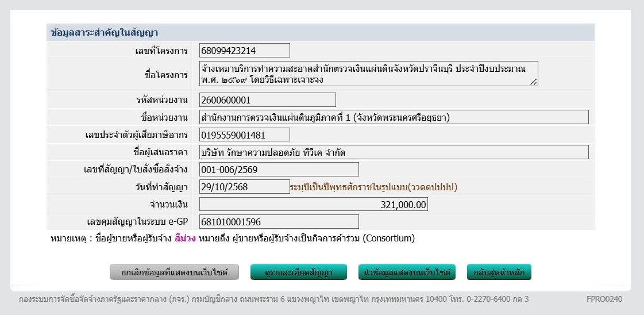Click the ชื่อหน่วยงาน label
The height and width of the screenshot is (315, 644).
coord(164,118)
